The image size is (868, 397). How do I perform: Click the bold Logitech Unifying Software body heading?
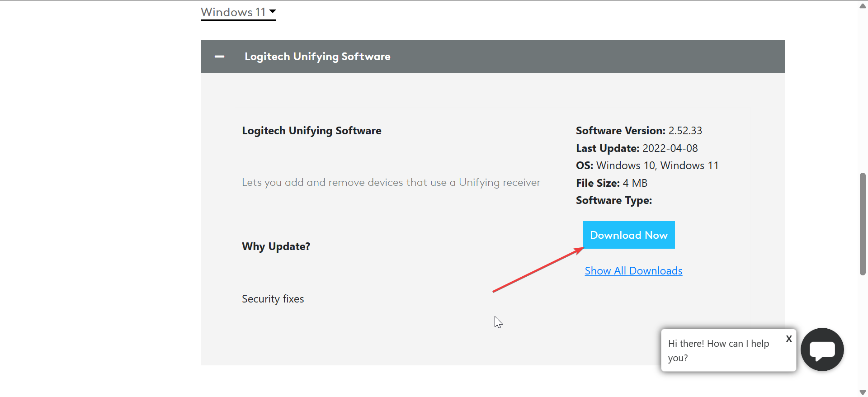(x=311, y=131)
